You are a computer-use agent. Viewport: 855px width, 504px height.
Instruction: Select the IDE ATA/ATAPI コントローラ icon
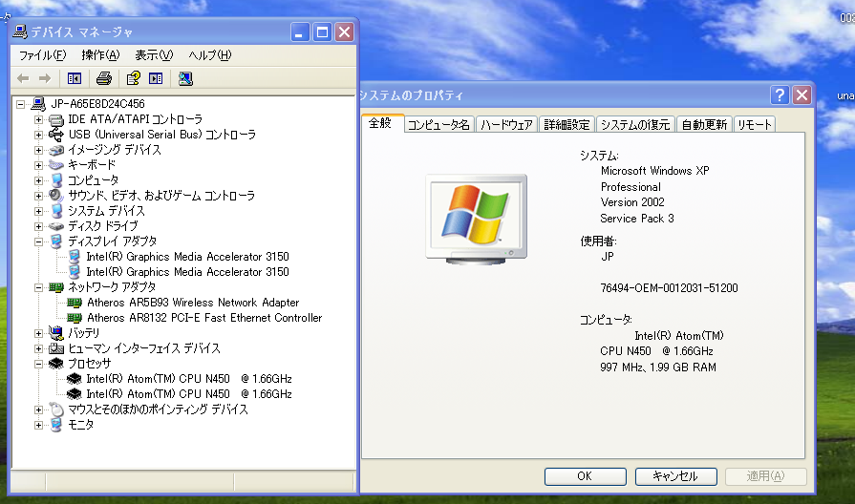56,119
